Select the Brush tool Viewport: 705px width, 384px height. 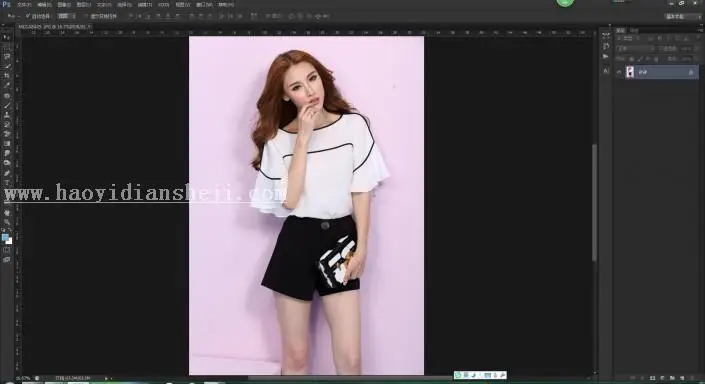click(x=6, y=105)
